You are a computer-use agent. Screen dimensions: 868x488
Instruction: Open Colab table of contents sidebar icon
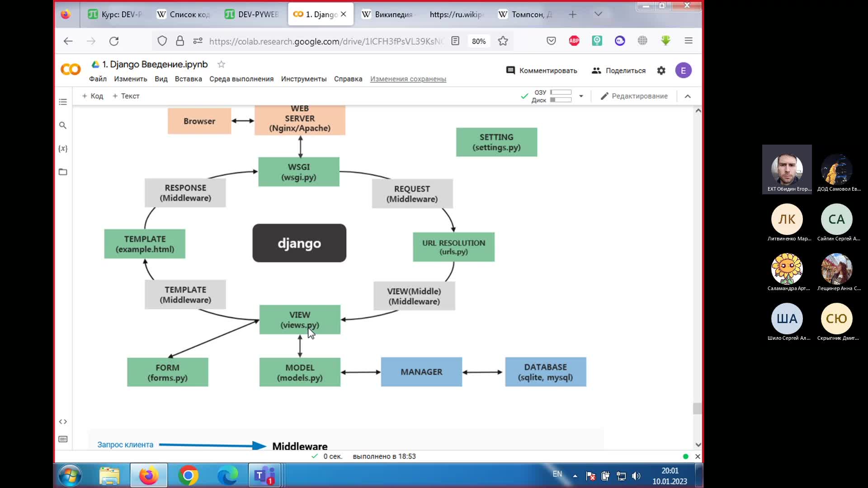(x=63, y=102)
